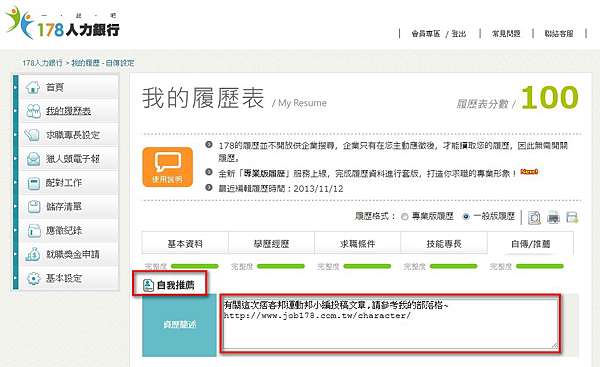Switch to 自傳/推薦 tab
This screenshot has width=600, height=367.
pos(530,243)
